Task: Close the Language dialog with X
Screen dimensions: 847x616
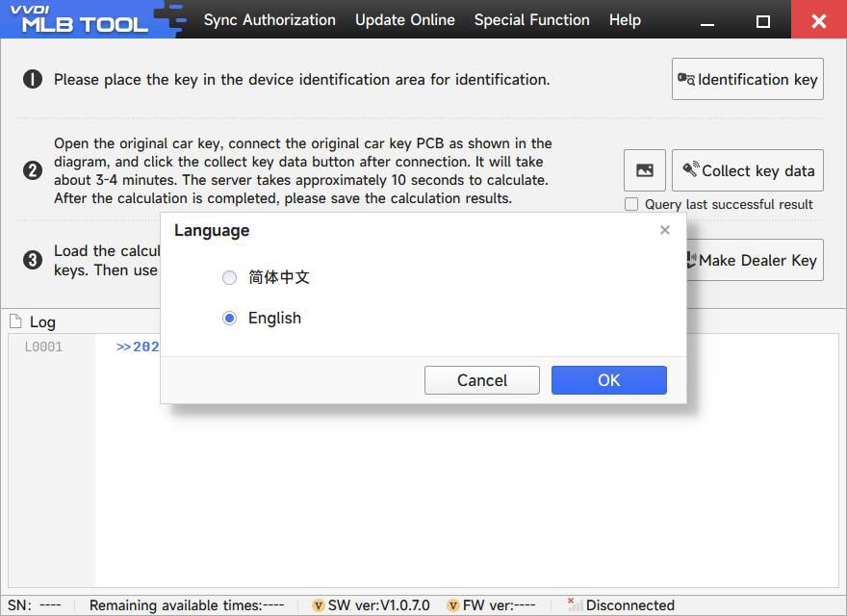Action: tap(664, 230)
